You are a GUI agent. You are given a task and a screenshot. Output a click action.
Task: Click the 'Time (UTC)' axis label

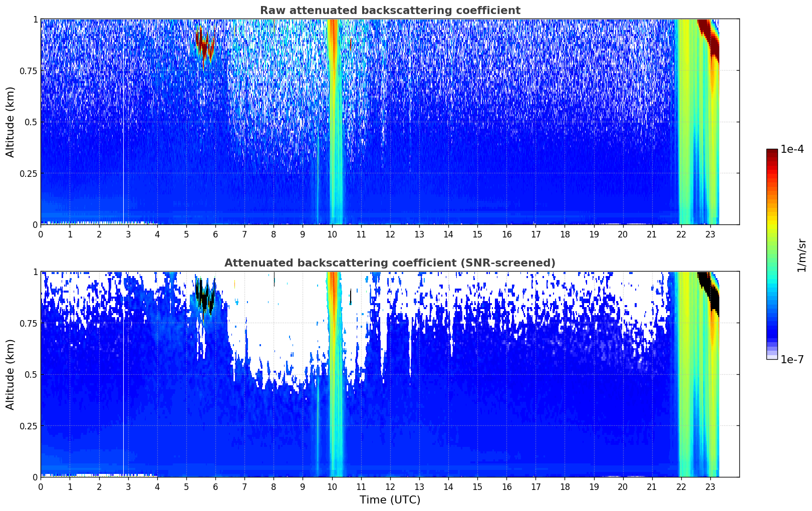pos(390,499)
